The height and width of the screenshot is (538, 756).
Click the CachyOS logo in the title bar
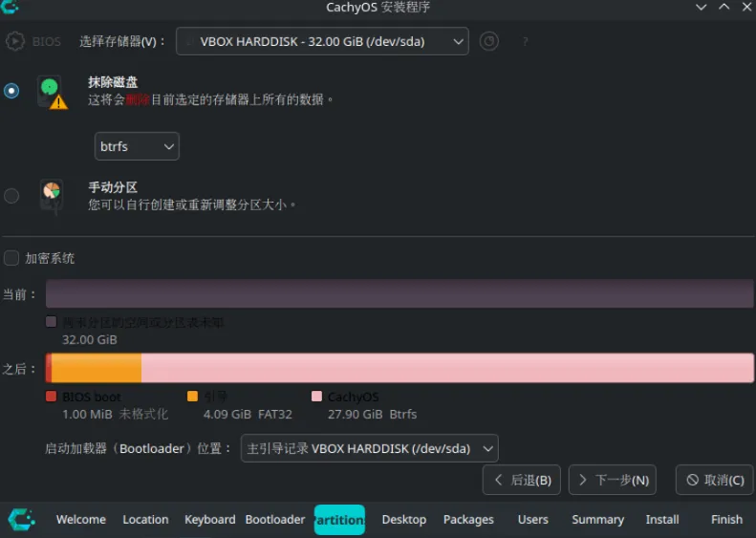click(10, 7)
